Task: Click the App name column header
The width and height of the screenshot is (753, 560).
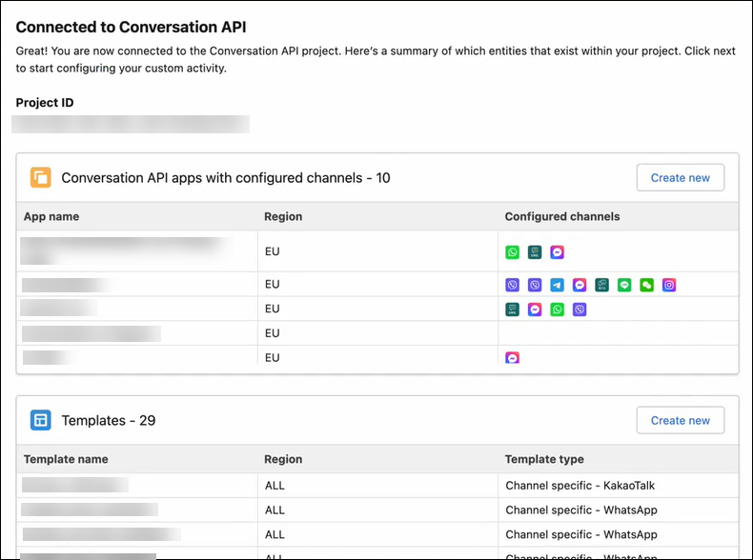Action: [x=51, y=216]
